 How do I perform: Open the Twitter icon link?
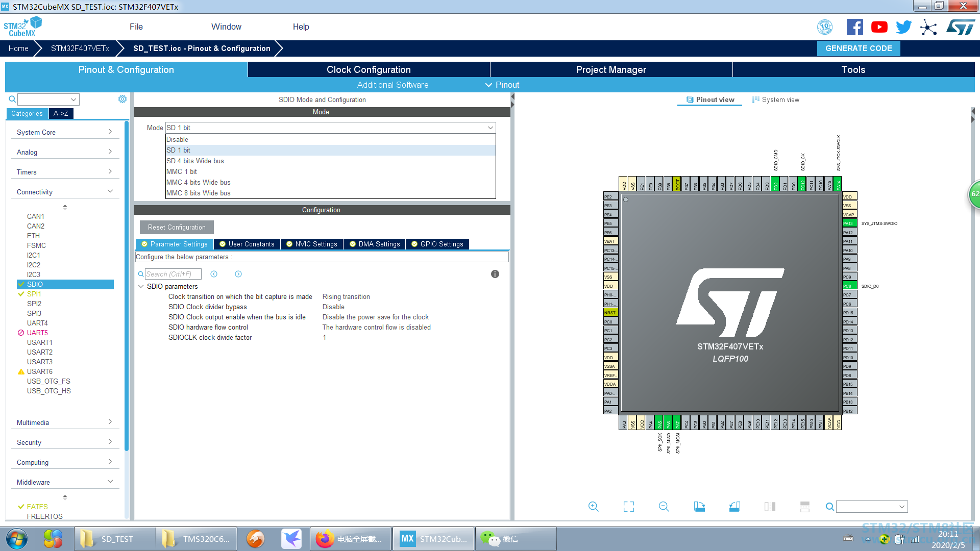click(x=904, y=27)
